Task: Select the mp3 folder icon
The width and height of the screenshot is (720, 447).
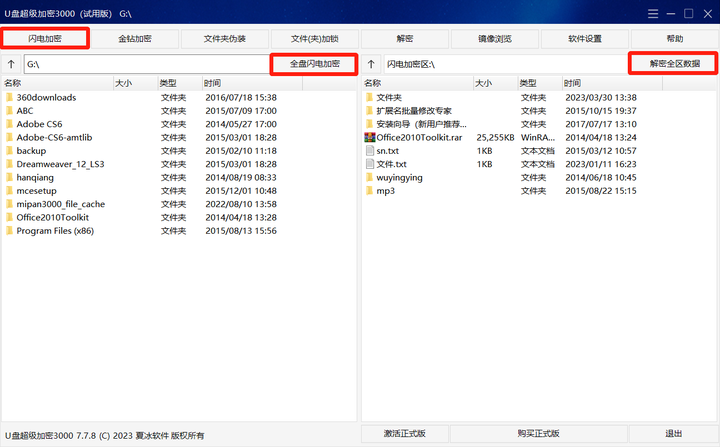Action: click(x=369, y=191)
